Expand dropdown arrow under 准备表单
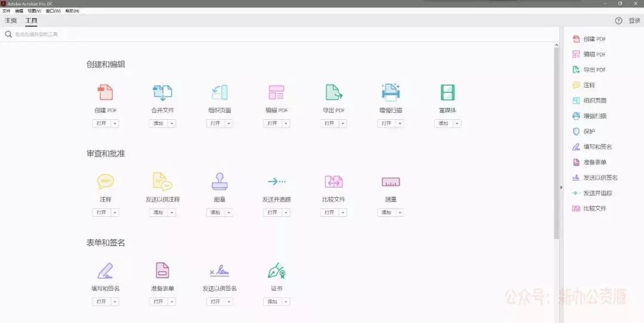The width and height of the screenshot is (644, 323). 172,302
